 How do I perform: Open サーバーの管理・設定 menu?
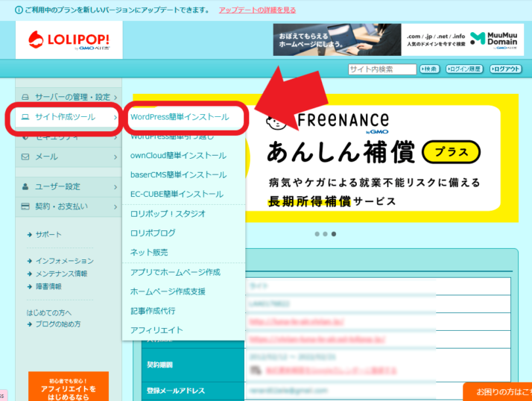69,97
